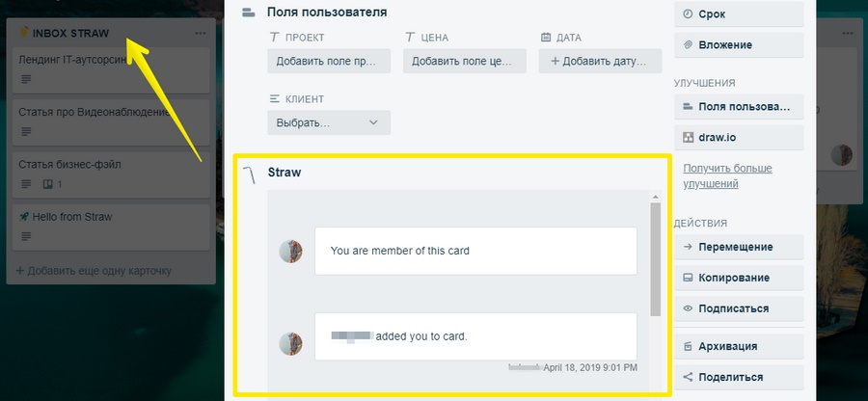This screenshot has height=401, width=868.
Task: Click the 'added you to card.' message
Action: [x=475, y=336]
